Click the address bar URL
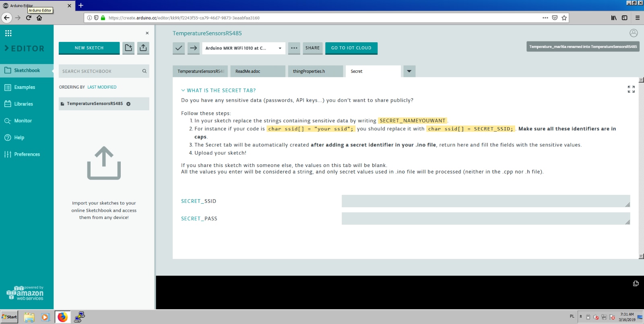The height and width of the screenshot is (324, 644). 184,18
